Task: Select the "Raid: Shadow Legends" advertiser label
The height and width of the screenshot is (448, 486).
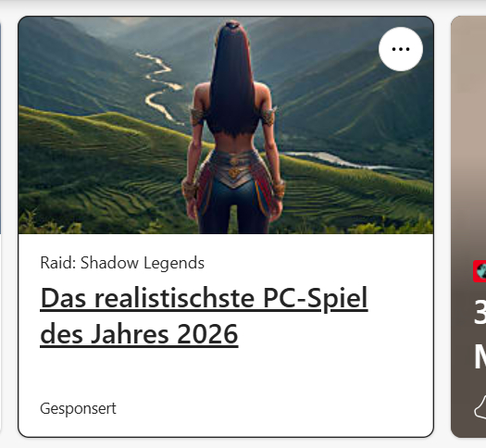Action: 122,263
